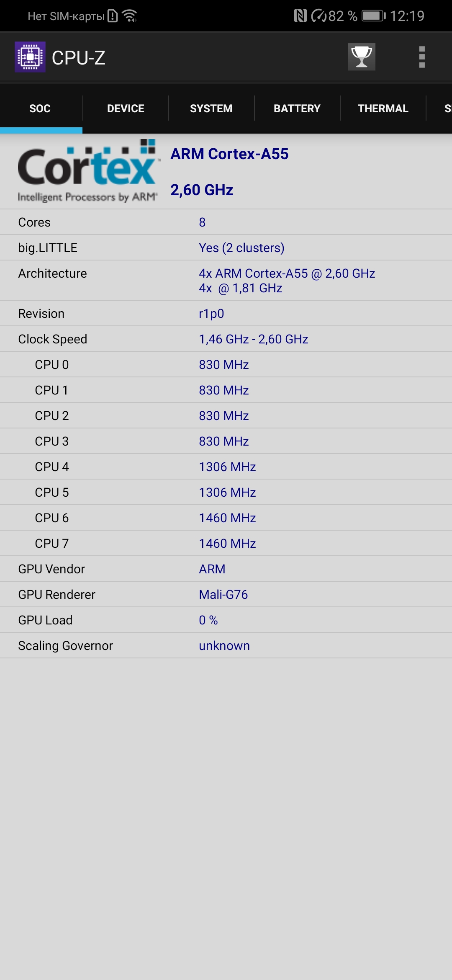The width and height of the screenshot is (452, 980).
Task: Tap the battery indicator in status bar
Action: coord(373,16)
